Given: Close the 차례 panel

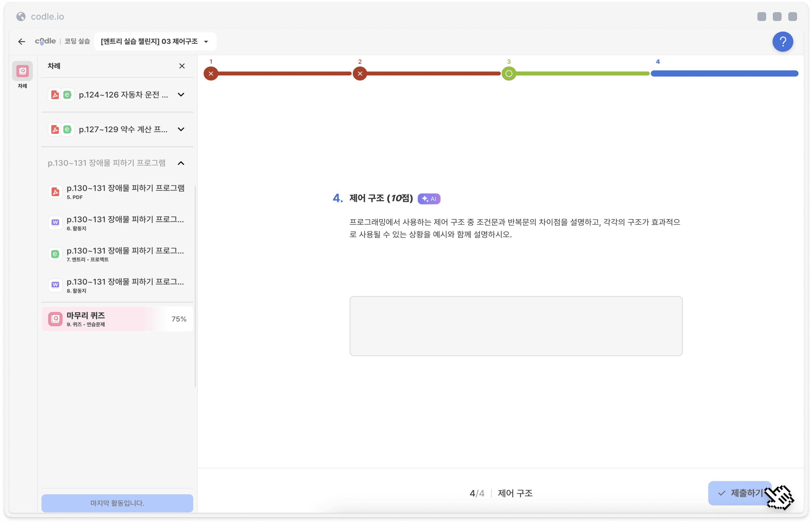Looking at the screenshot, I should (x=182, y=66).
